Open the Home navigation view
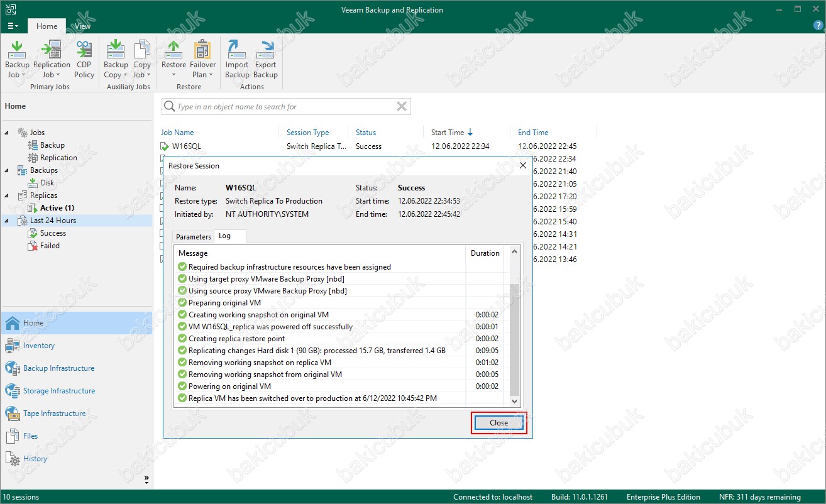The height and width of the screenshot is (504, 826). tap(76, 323)
